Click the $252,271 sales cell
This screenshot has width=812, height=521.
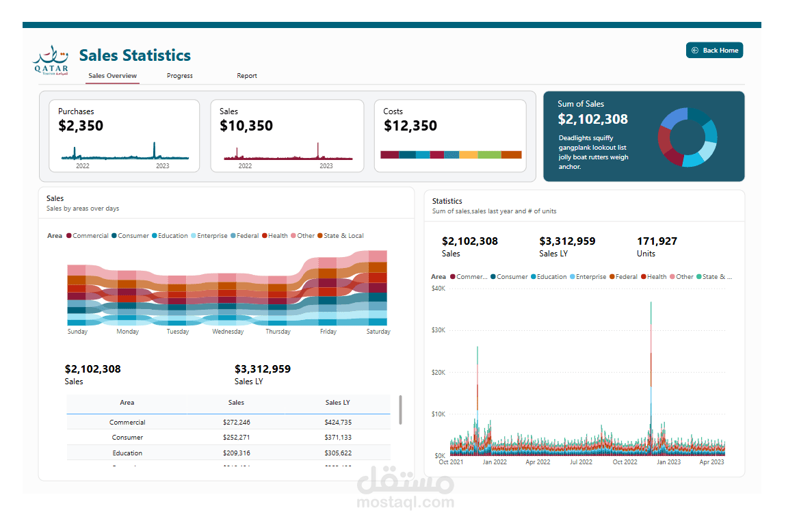[x=236, y=437]
